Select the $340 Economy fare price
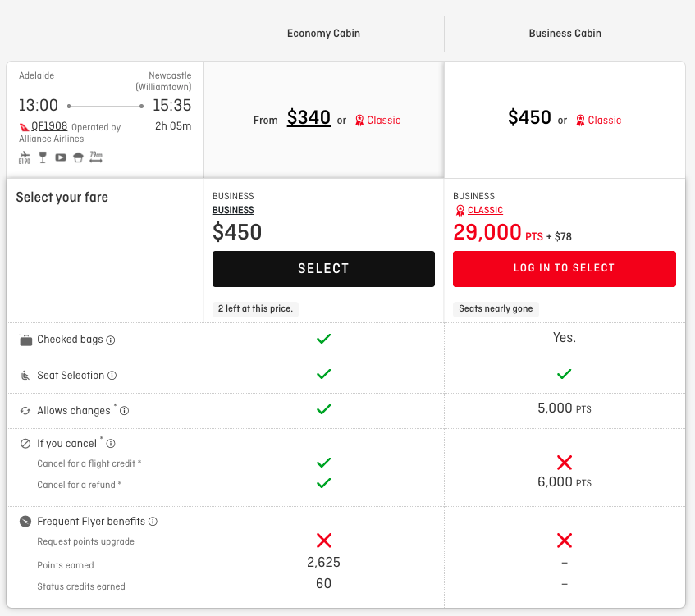Viewport: 695px width, 616px height. pos(309,118)
